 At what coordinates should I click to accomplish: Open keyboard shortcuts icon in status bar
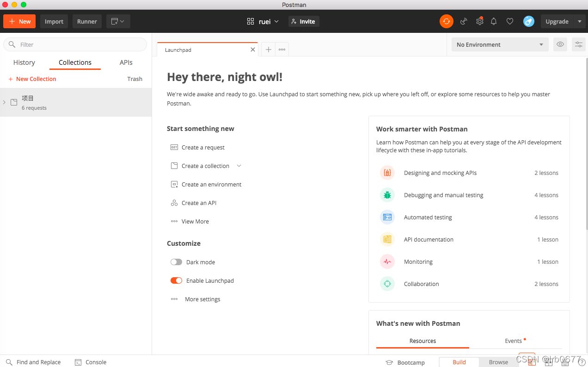coord(565,362)
